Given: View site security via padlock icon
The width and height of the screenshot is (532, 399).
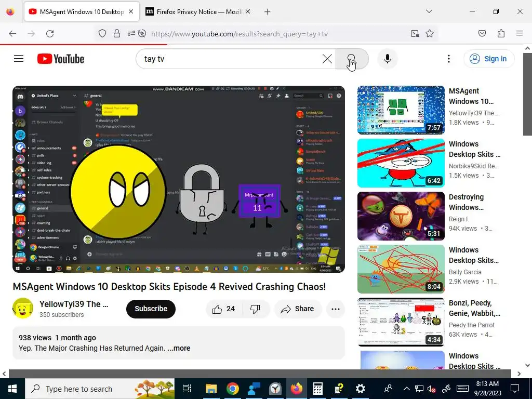Looking at the screenshot, I should pyautogui.click(x=117, y=34).
